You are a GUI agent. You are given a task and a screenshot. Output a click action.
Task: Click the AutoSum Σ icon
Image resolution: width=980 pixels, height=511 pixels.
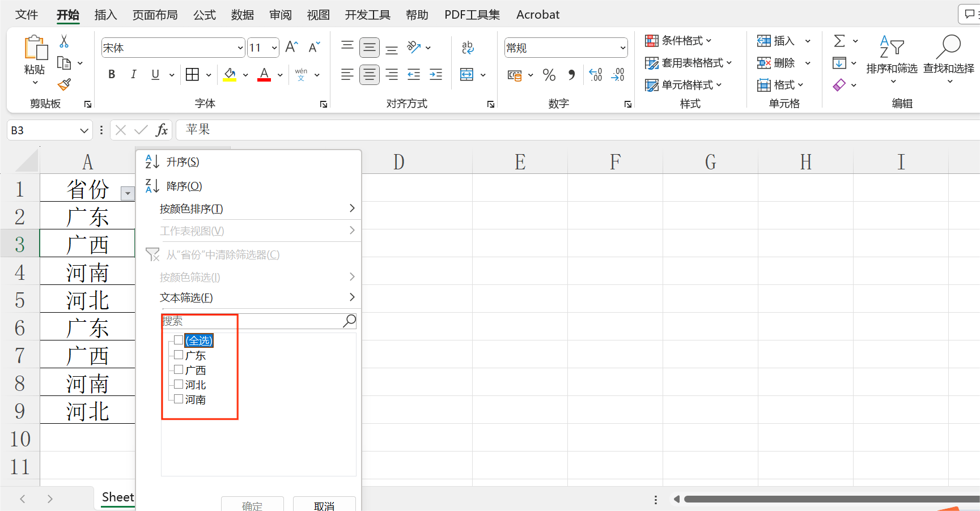click(840, 40)
